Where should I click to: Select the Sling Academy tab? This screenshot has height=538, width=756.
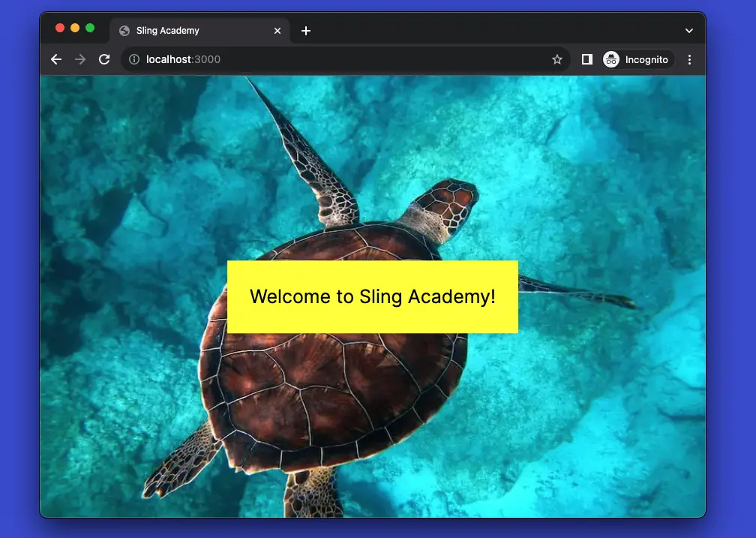(199, 31)
